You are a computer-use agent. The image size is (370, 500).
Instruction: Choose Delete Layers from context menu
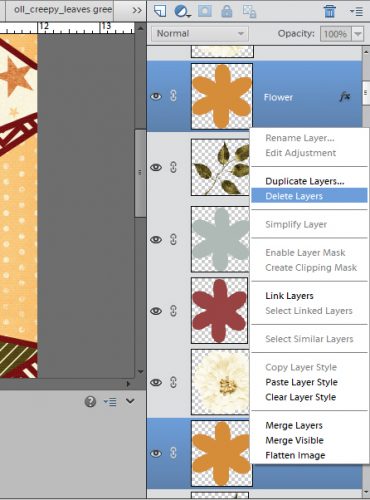pyautogui.click(x=309, y=196)
